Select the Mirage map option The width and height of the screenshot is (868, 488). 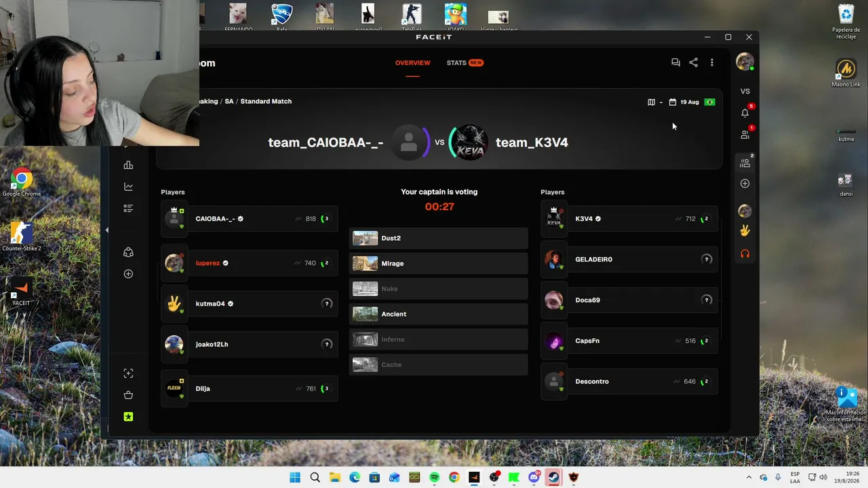[x=439, y=264]
